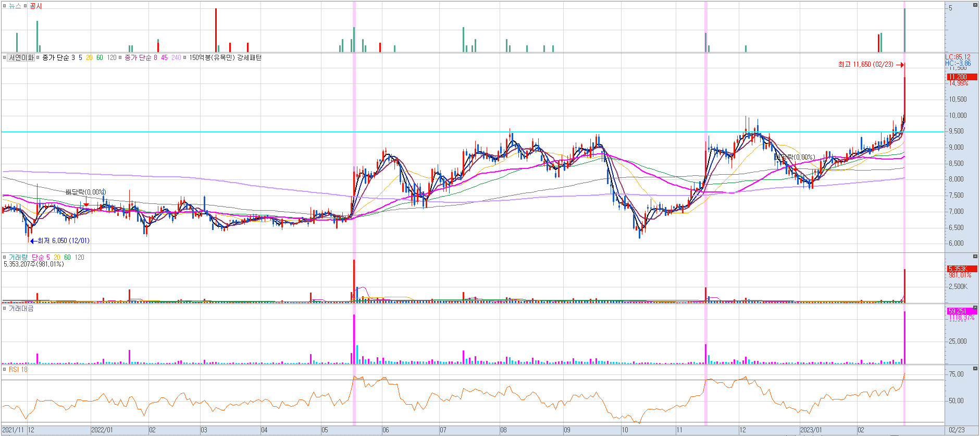Close the 뉴스/공시 pane with its X icon
The image size is (980, 436).
[x=975, y=5]
